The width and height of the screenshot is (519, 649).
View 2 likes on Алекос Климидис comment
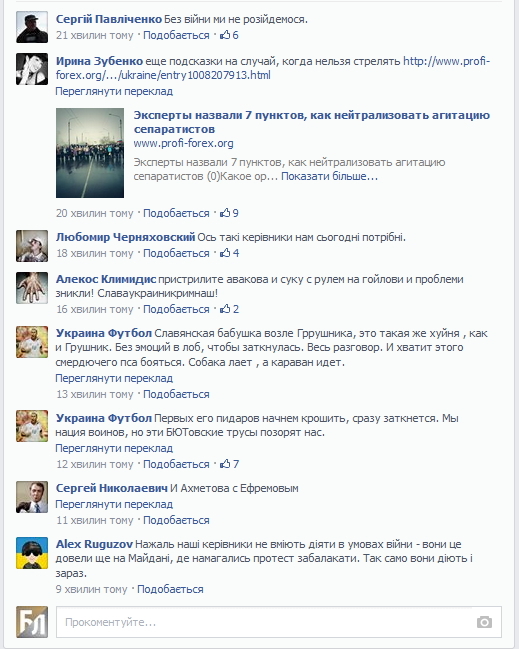click(229, 309)
